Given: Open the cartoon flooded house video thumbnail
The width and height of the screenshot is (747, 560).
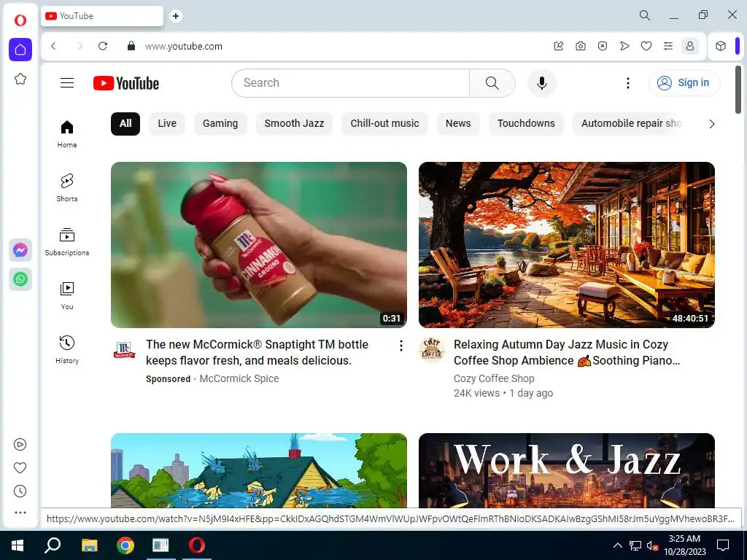Looking at the screenshot, I should 259,470.
